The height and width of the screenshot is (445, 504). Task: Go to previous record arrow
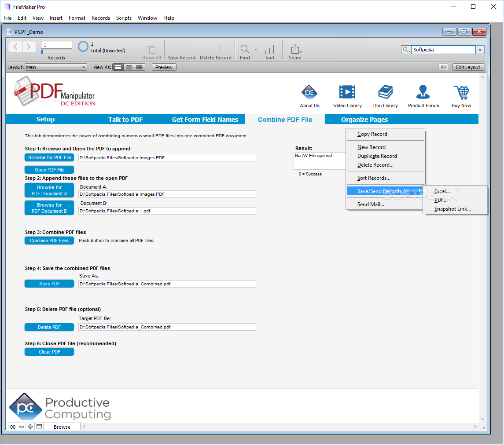point(15,47)
